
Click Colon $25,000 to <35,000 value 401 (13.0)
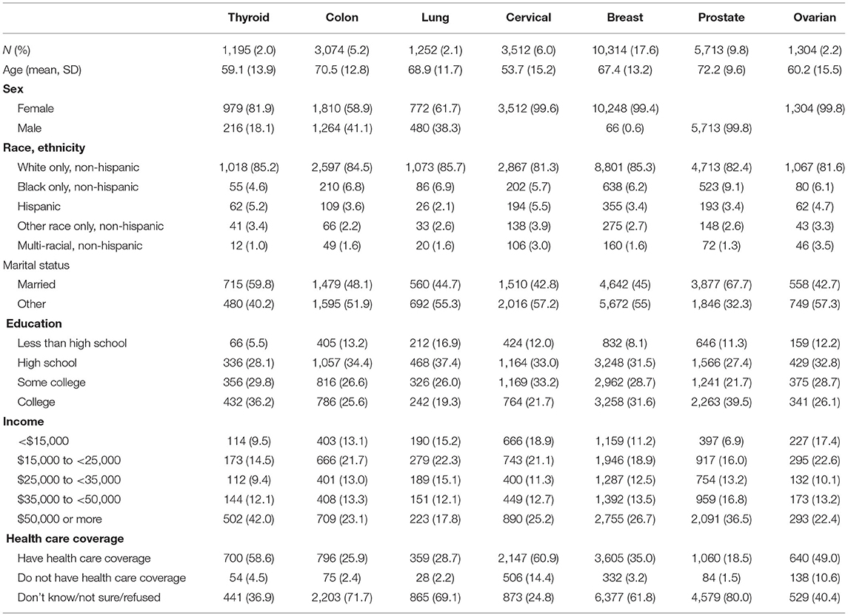(342, 481)
